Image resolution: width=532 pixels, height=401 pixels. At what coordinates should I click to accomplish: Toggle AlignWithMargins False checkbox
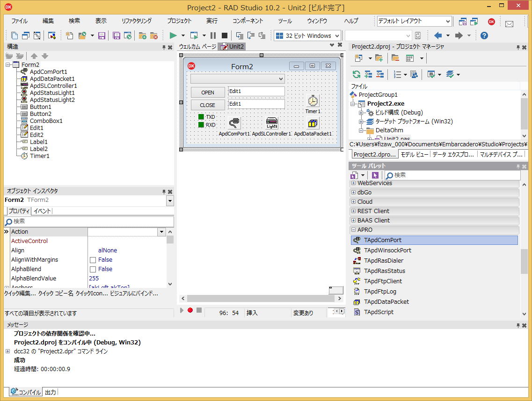coord(93,260)
